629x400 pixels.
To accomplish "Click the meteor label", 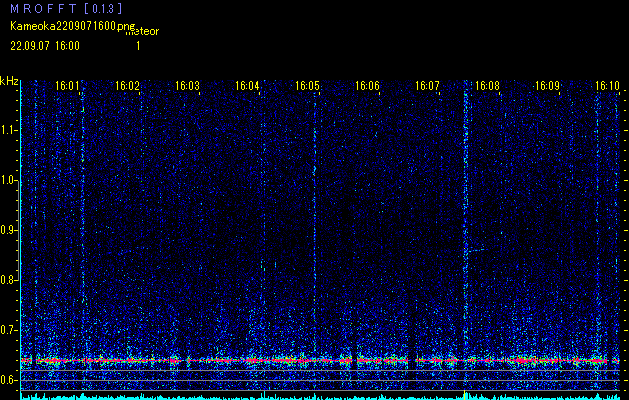I will point(142,32).
